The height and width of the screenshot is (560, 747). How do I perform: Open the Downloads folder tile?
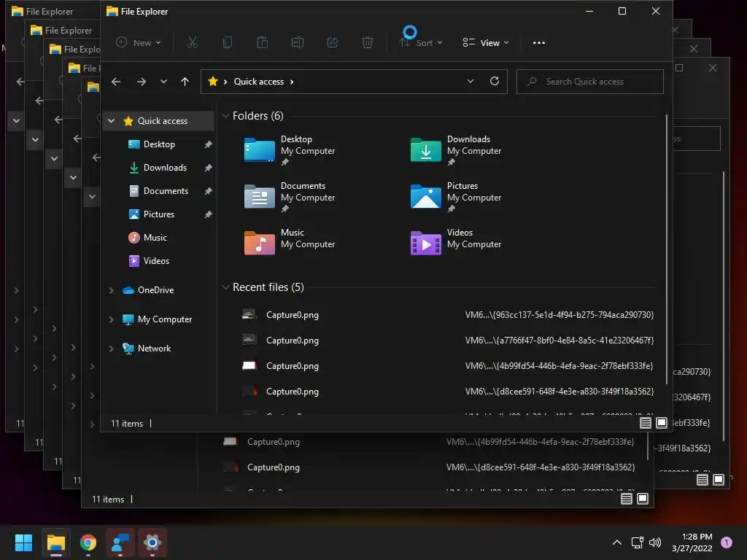tap(457, 150)
